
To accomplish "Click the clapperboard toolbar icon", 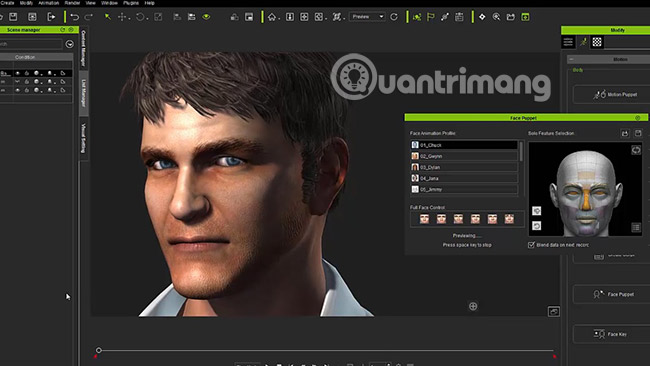I will tap(511, 17).
